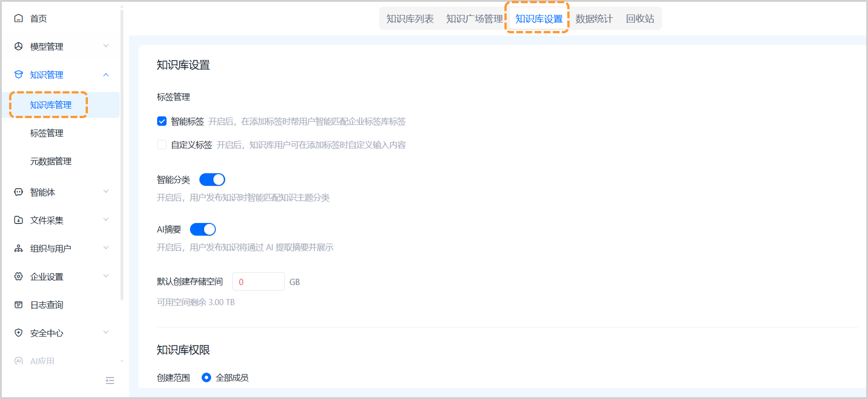Screen dimensions: 868x399
Task: Click the 首页 home icon
Action: click(19, 18)
